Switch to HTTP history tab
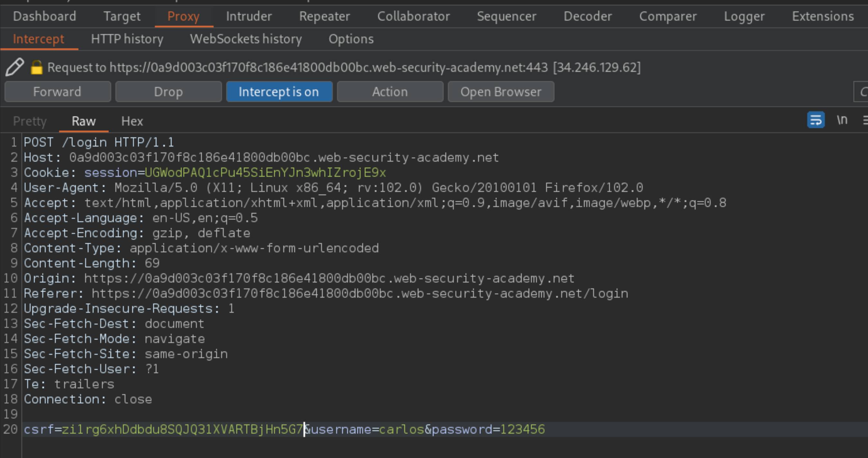The width and height of the screenshot is (868, 458). click(127, 39)
